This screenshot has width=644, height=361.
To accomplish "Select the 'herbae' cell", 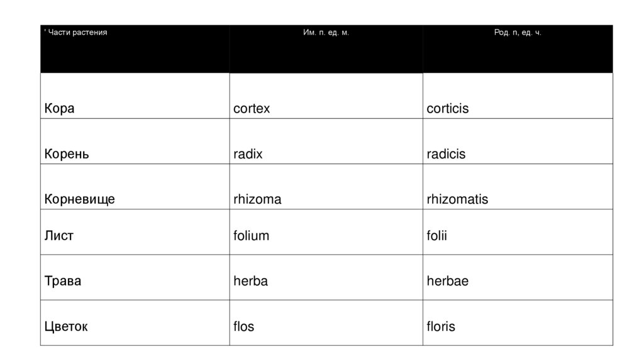I will coord(447,281).
